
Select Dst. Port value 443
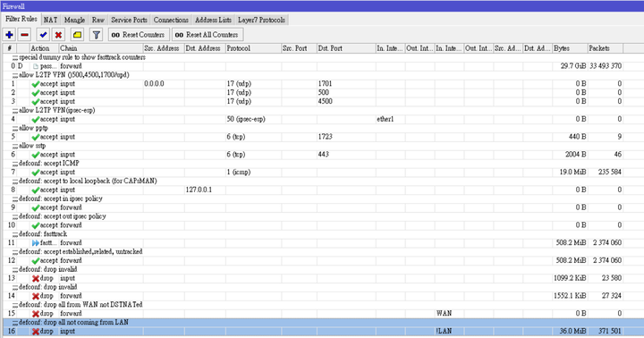click(x=323, y=155)
